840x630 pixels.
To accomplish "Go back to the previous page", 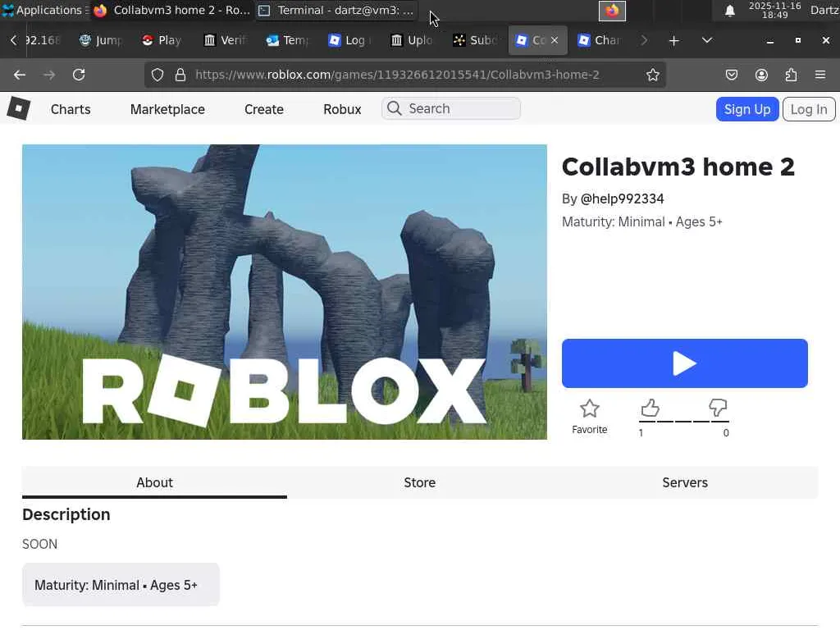I will (20, 75).
